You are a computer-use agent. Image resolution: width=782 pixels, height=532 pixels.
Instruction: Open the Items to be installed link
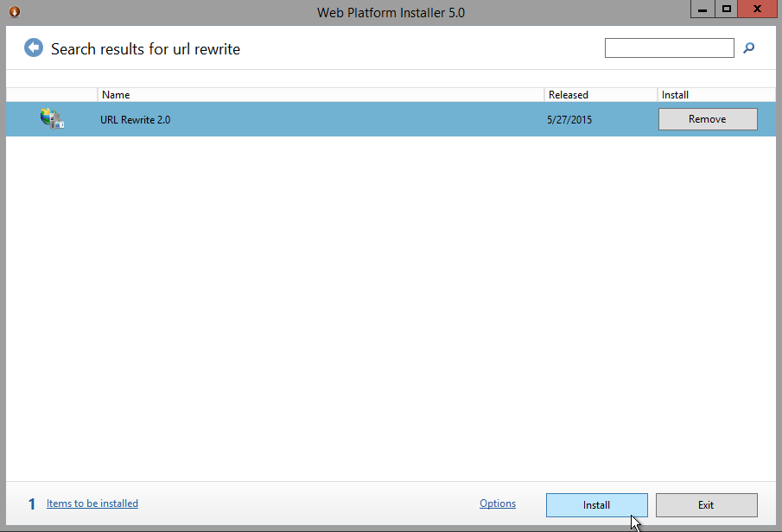pyautogui.click(x=92, y=503)
